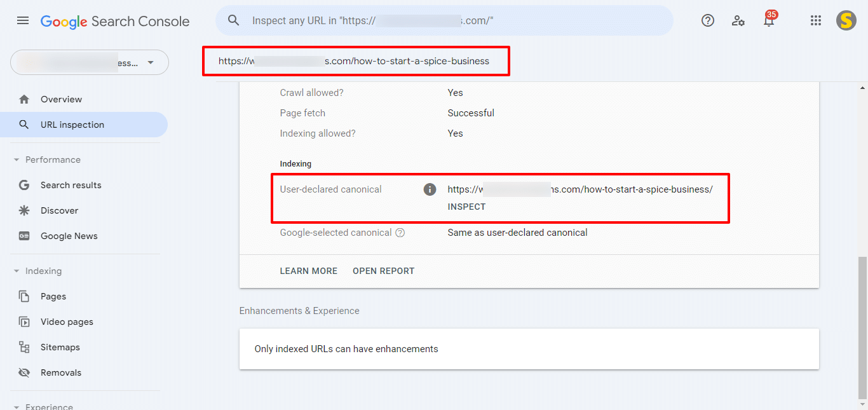Screen dimensions: 868x410
Task: Open the hamburger main menu
Action: click(23, 20)
